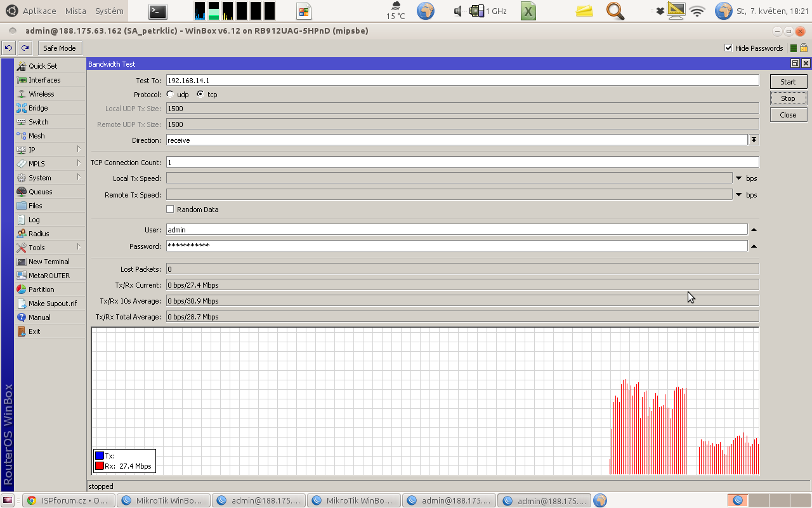Click the Password input field

click(457, 246)
